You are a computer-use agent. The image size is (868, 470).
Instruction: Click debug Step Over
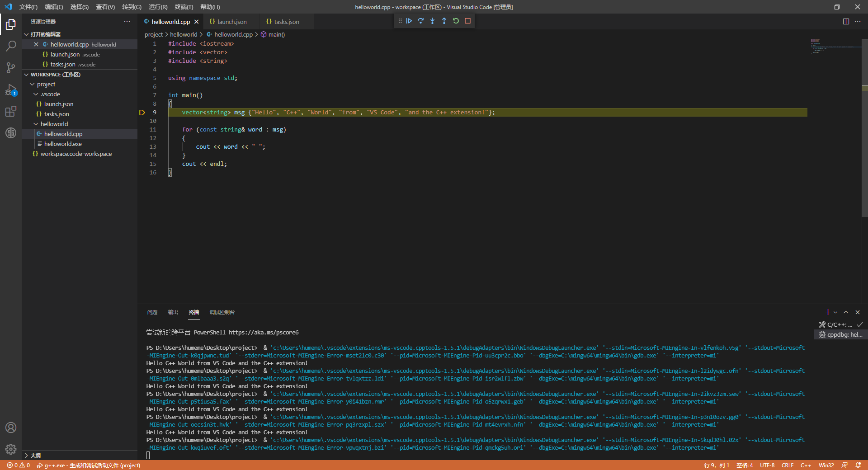(x=421, y=21)
